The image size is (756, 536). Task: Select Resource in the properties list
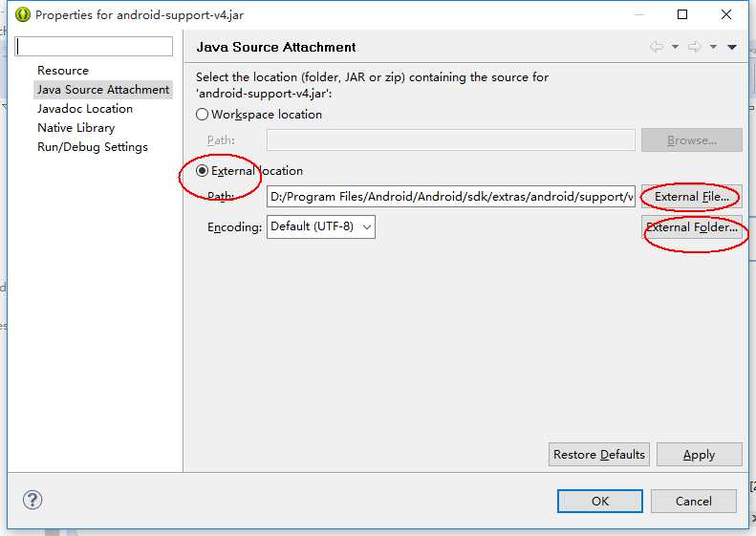(63, 71)
